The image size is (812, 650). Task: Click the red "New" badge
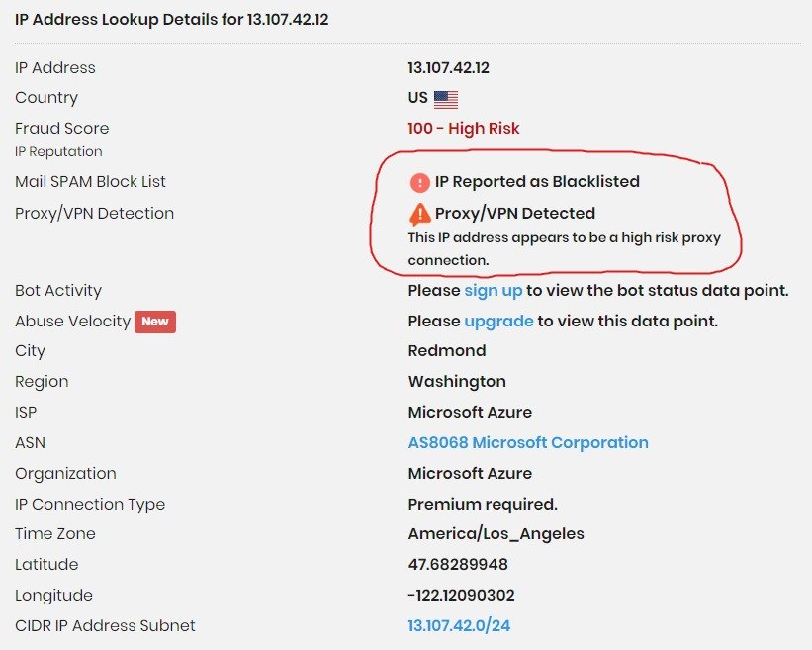155,322
